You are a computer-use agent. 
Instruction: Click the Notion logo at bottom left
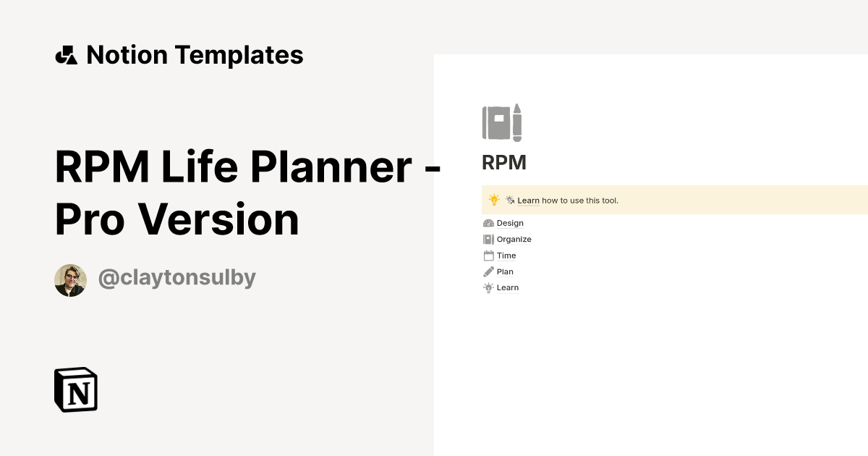coord(75,390)
